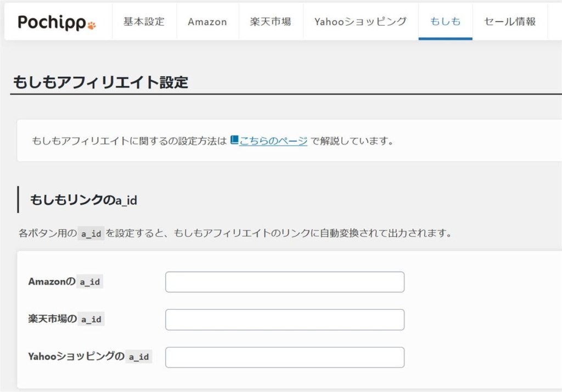Click the 各ボタン用の a_id description text
This screenshot has width=562, height=392.
pyautogui.click(x=235, y=233)
